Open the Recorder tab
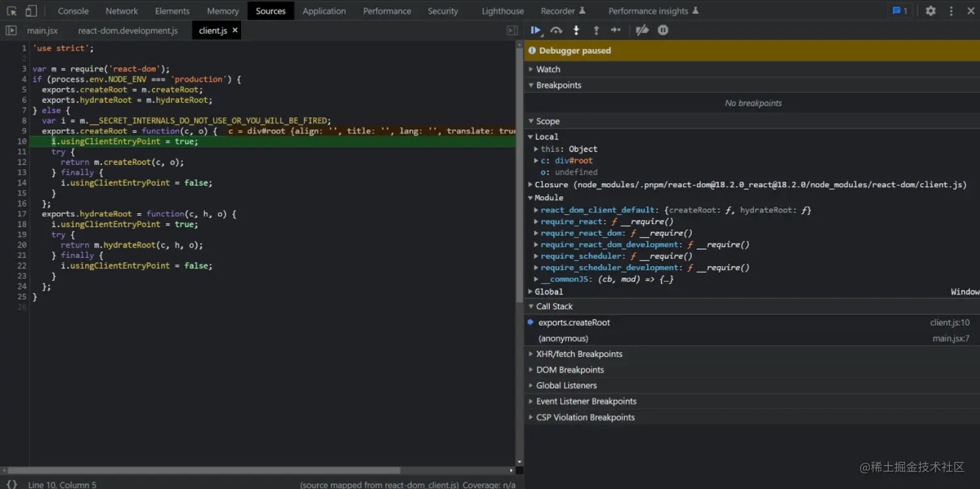 pos(563,11)
